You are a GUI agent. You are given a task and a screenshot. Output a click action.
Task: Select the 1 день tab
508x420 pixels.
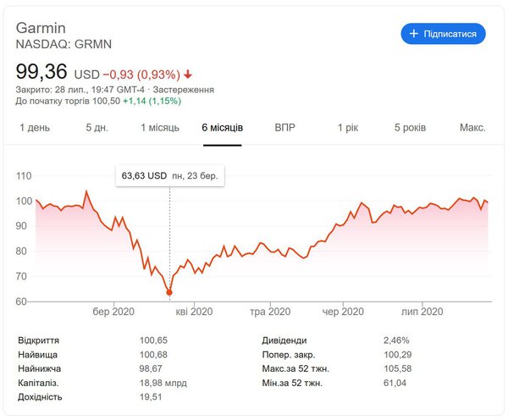[35, 128]
